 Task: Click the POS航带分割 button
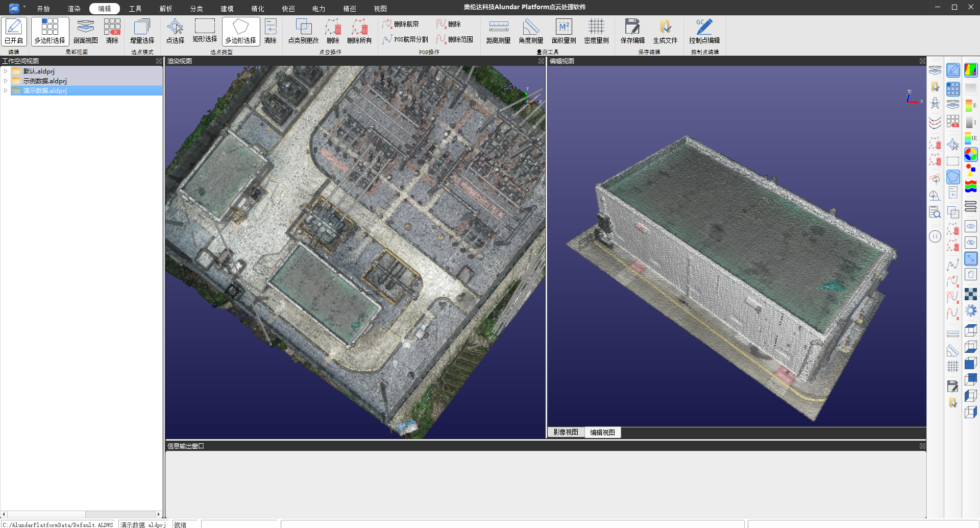pos(405,39)
